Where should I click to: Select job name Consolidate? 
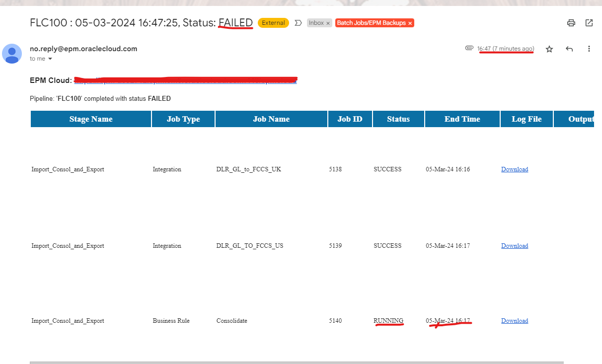point(232,321)
